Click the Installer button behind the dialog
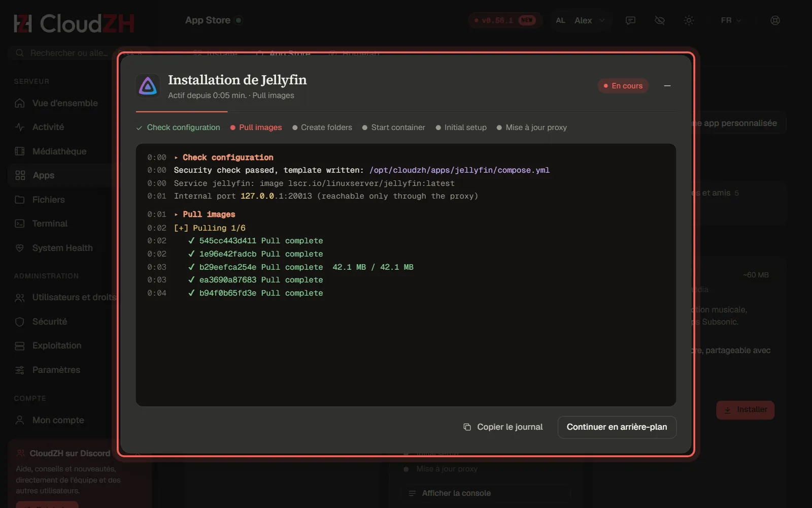Viewport: 812px width, 508px height. 745,410
